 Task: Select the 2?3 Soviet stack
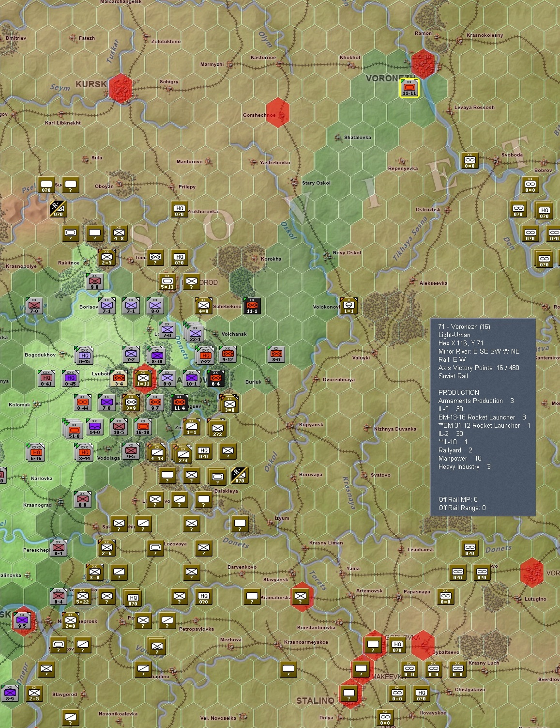point(182,453)
